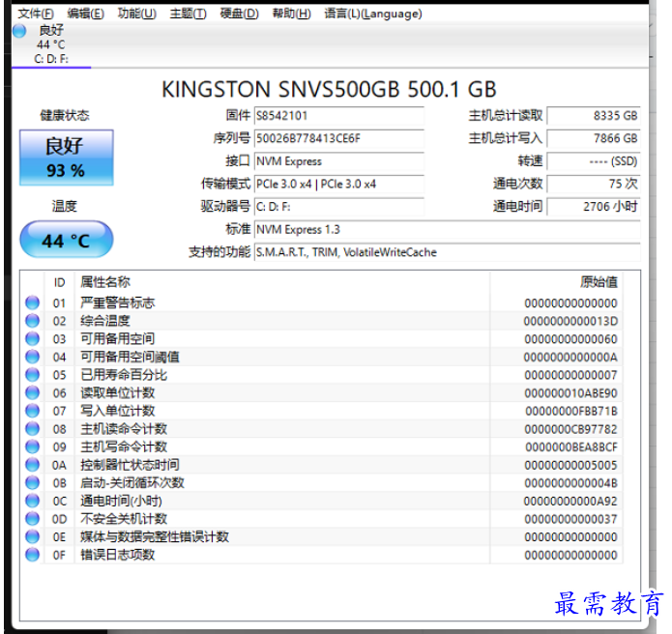
Task: Select the 不安全关机计数 attribute name
Action: 124,519
